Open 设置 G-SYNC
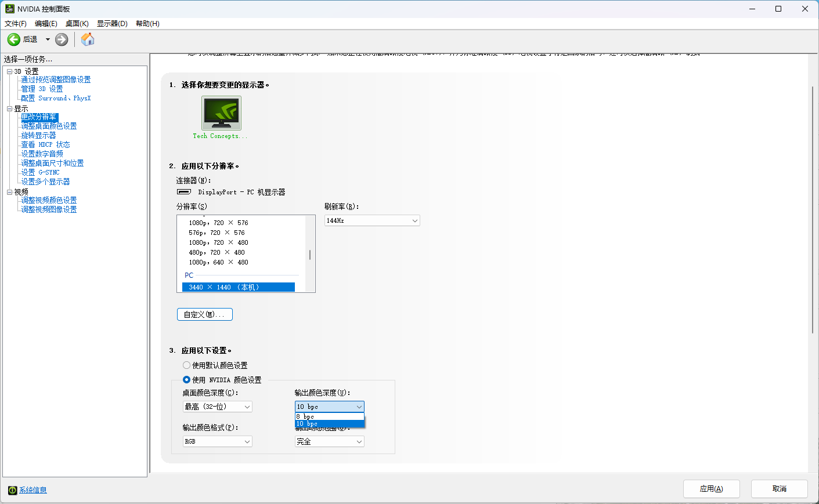The image size is (819, 504). (40, 173)
